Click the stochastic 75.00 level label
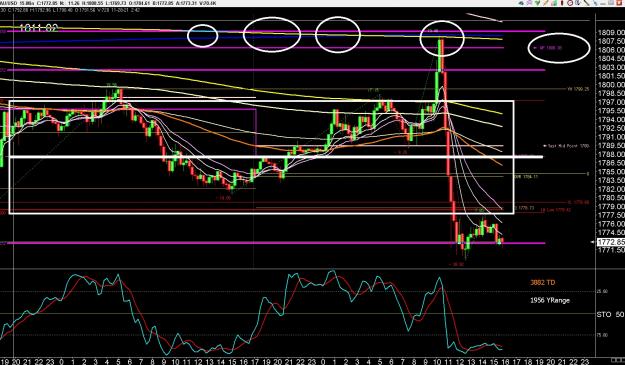 (602, 336)
